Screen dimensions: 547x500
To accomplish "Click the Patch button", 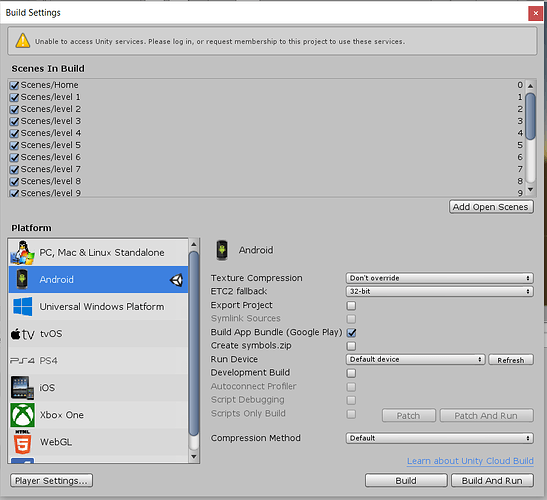I will point(409,416).
